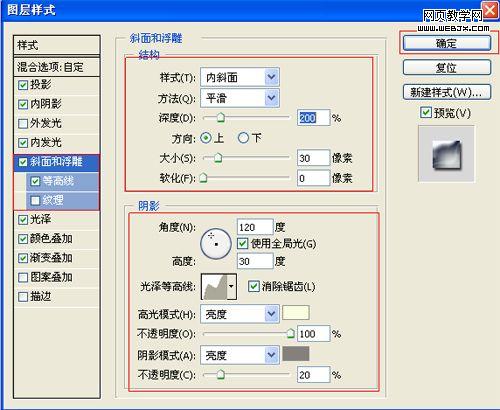Click the 大小 size input field
The height and width of the screenshot is (410, 500).
(313, 158)
